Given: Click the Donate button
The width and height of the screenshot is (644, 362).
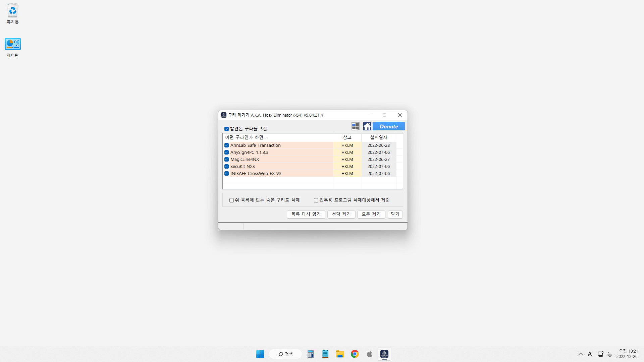Looking at the screenshot, I should click(x=389, y=126).
